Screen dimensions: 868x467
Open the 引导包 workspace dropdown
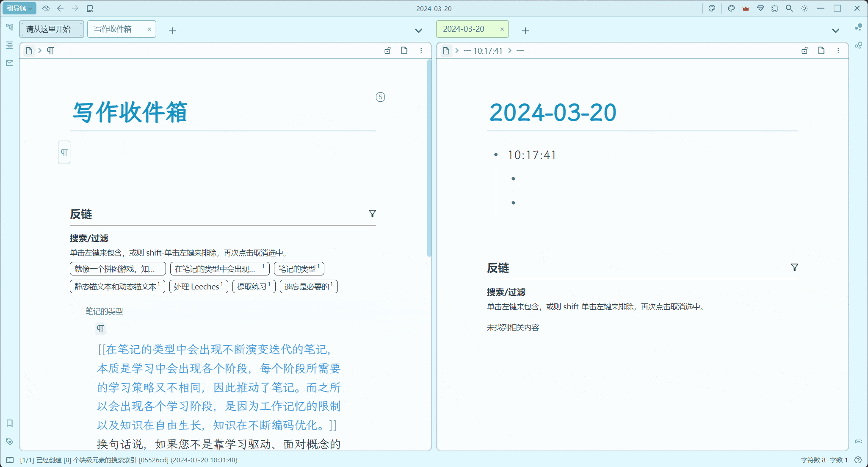19,8
